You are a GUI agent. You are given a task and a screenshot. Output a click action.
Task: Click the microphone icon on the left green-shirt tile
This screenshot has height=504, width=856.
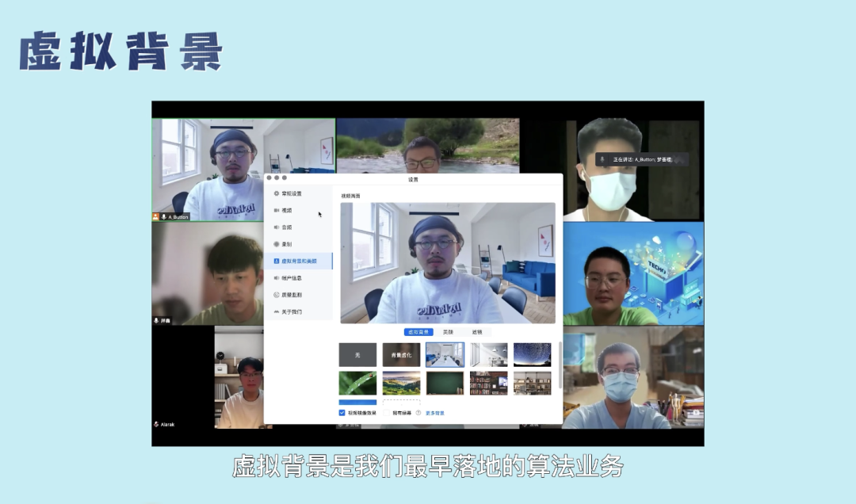(157, 320)
